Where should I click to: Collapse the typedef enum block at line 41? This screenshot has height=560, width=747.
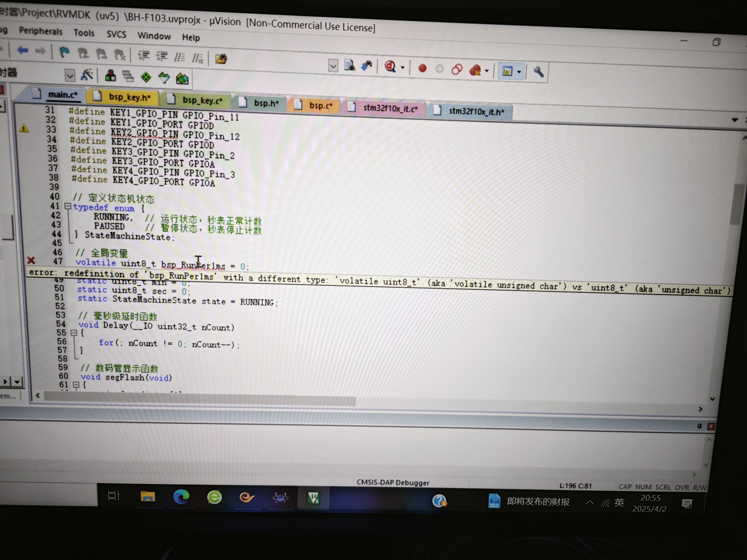point(67,206)
